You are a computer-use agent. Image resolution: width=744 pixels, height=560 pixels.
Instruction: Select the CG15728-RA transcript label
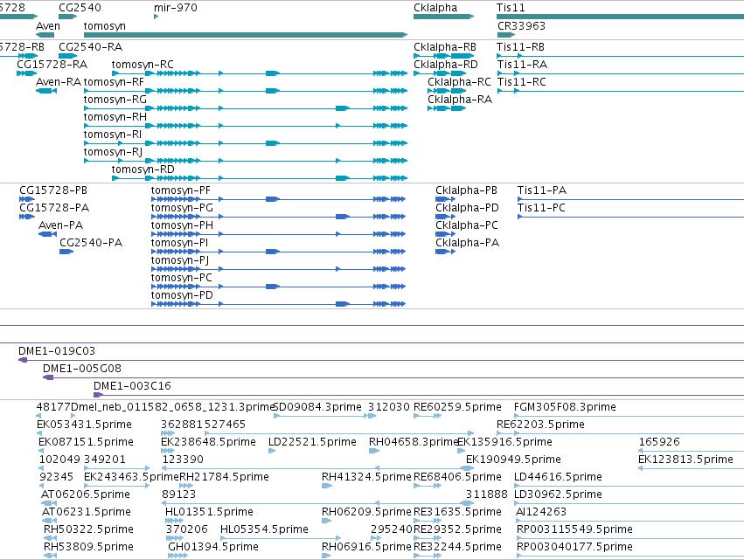tap(52, 65)
